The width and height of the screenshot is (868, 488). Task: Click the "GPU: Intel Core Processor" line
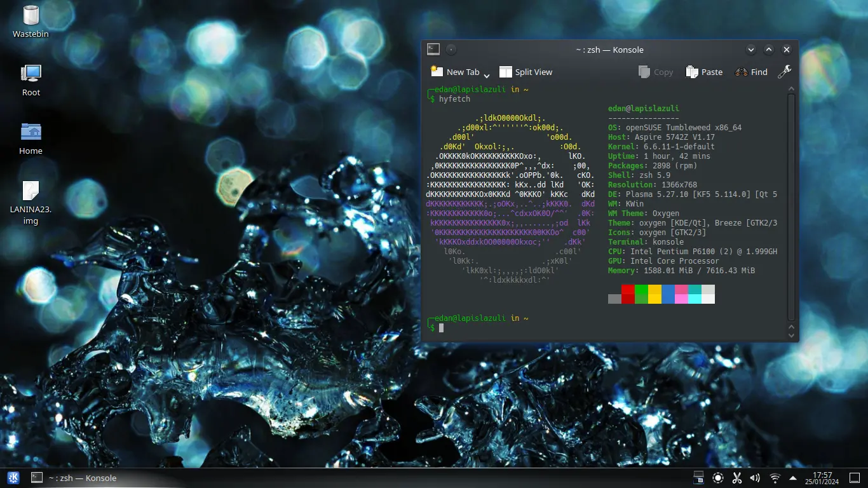pyautogui.click(x=664, y=261)
